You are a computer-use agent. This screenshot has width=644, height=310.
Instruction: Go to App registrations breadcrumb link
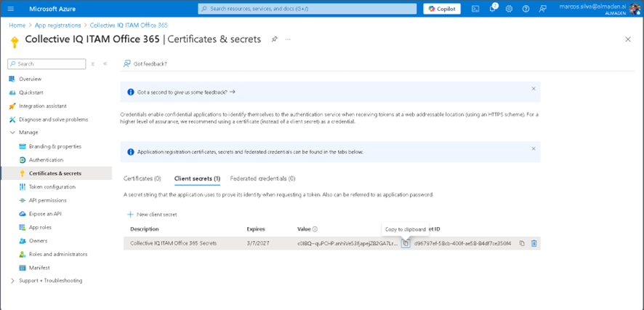click(x=58, y=25)
